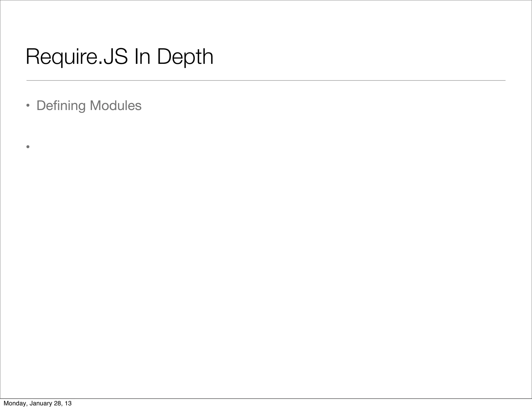Select the "Defining Modules" bullet text

[x=89, y=106]
